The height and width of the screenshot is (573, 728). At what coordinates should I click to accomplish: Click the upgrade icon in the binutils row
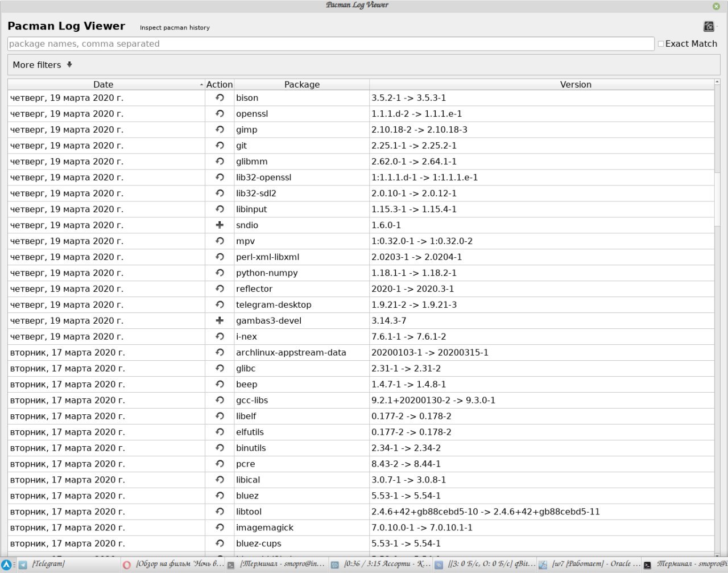(220, 448)
